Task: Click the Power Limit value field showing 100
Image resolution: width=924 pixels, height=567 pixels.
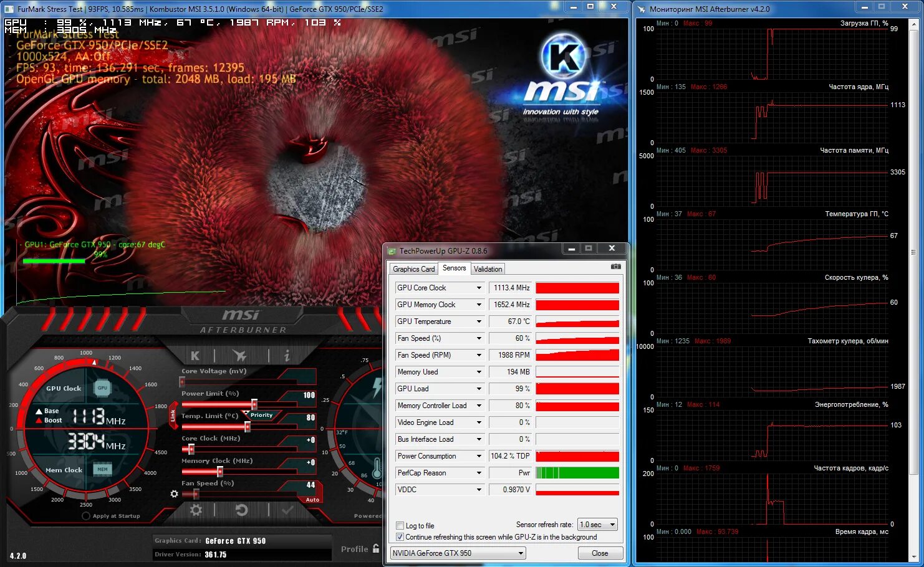Action: click(309, 395)
